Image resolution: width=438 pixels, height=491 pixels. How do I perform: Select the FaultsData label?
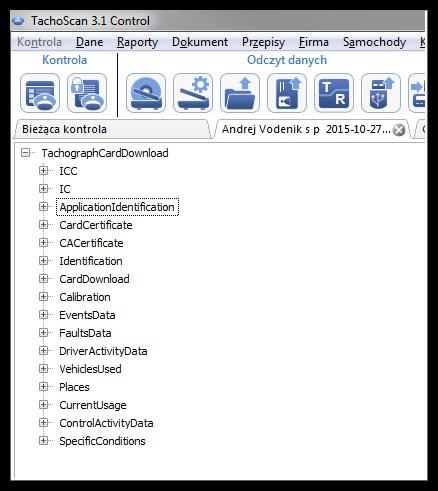85,333
